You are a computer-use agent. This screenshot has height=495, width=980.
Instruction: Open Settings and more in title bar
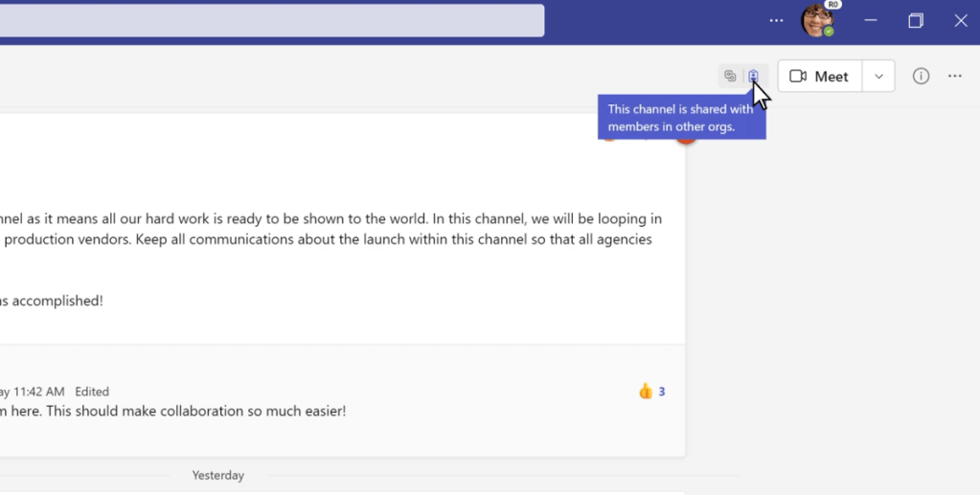click(x=776, y=21)
